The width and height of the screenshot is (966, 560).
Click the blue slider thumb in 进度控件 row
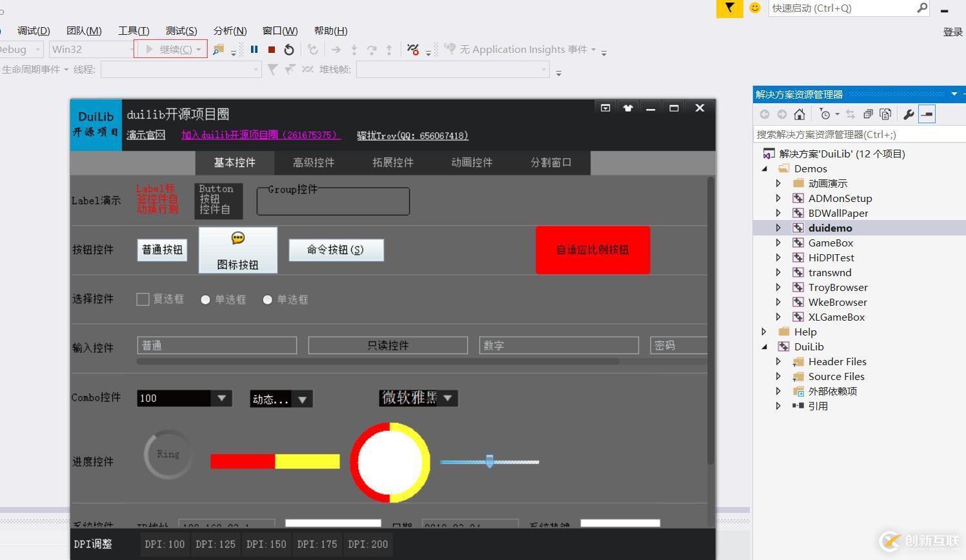pos(490,461)
